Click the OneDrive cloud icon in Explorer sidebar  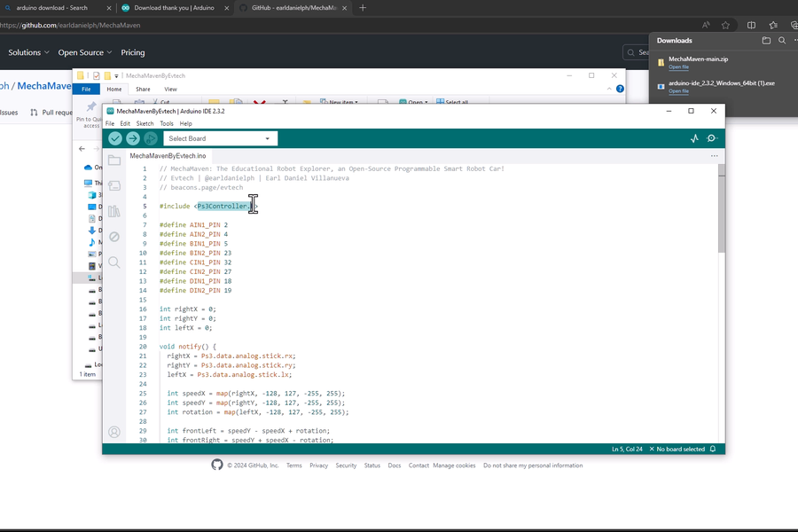tap(88, 167)
